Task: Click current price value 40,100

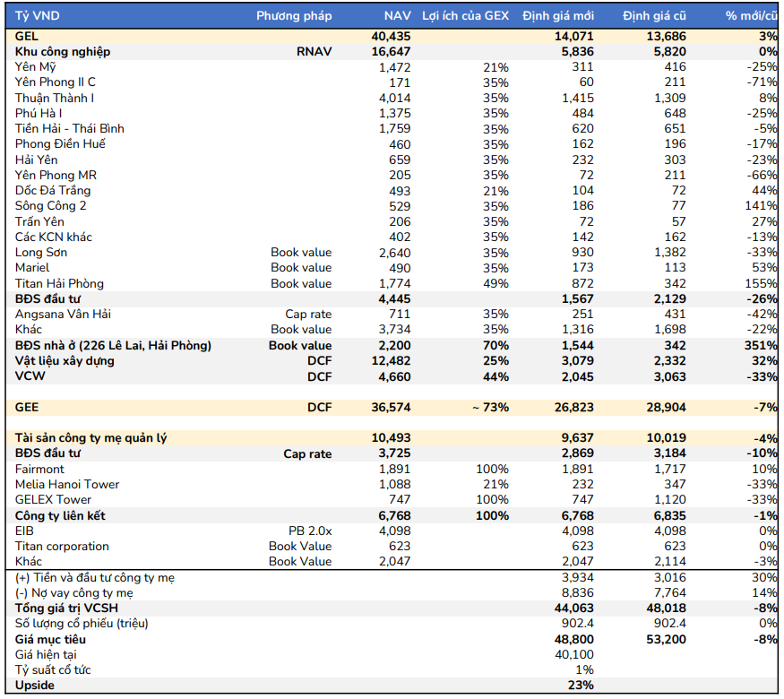Action: pyautogui.click(x=574, y=654)
